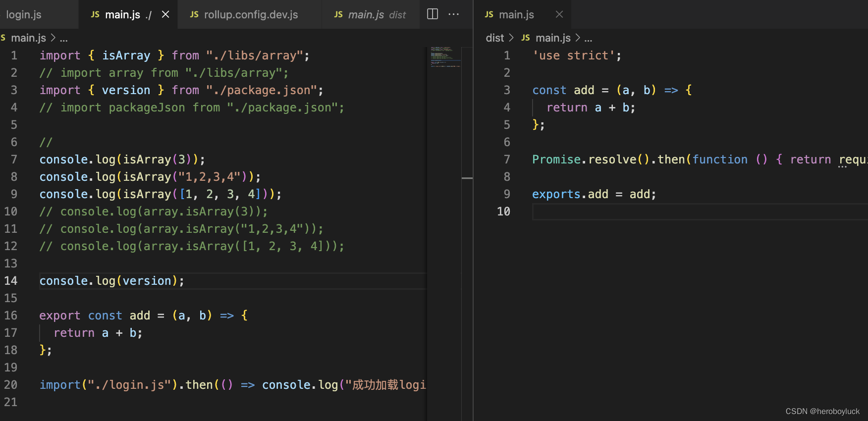Expand chevron after dist in breadcrumb
Viewport: 868px width, 421px height.
point(511,38)
